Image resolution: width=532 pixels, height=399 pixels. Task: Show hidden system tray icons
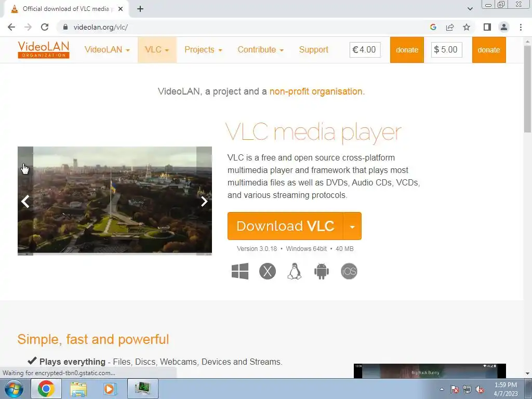coord(442,389)
